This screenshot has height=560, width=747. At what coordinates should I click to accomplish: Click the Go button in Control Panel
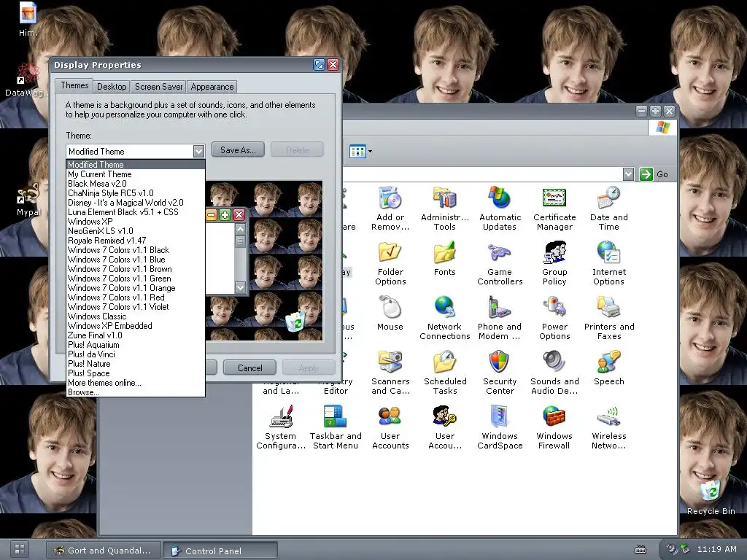click(654, 174)
